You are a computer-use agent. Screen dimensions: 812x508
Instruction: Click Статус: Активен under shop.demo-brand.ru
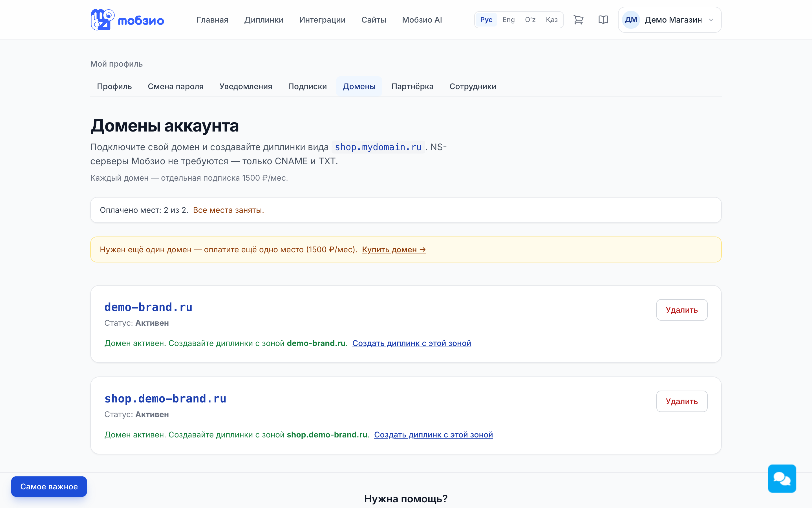(136, 414)
